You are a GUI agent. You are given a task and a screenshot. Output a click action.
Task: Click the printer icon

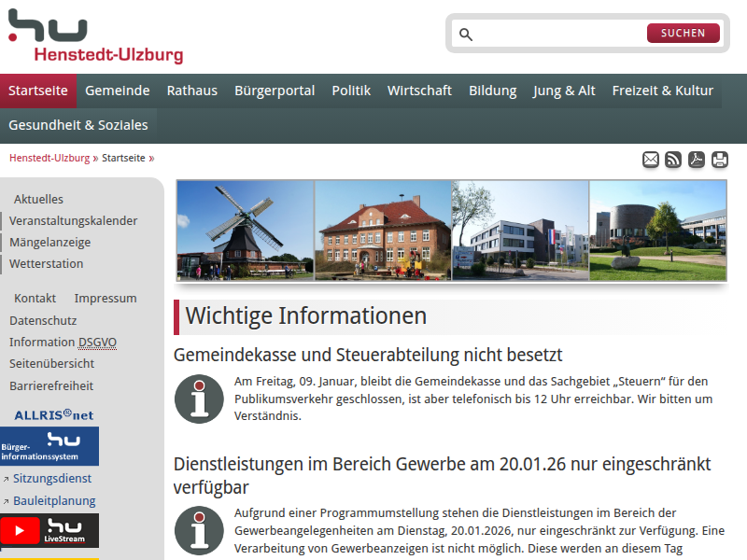pyautogui.click(x=720, y=160)
